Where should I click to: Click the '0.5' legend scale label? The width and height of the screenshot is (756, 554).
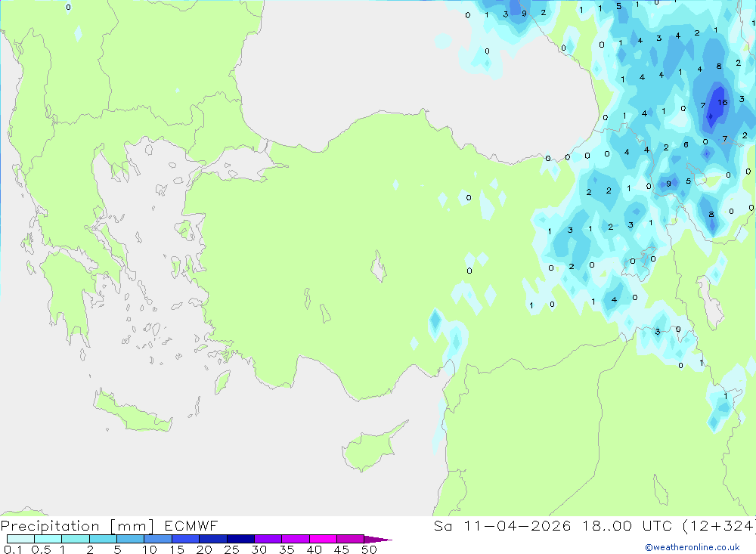[41, 549]
